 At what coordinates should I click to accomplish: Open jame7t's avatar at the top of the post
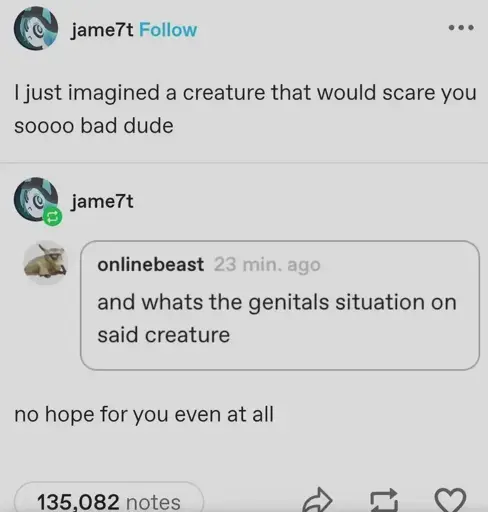(x=36, y=29)
